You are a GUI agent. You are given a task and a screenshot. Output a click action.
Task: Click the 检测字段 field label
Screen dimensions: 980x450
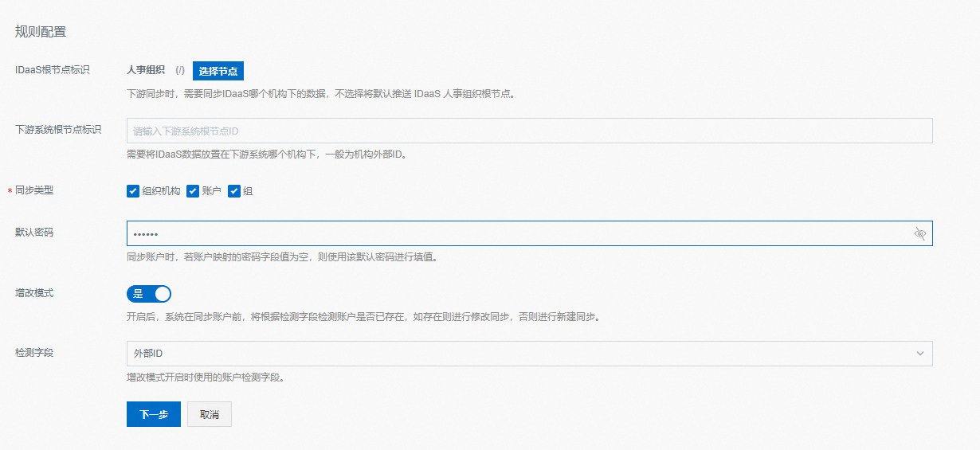(34, 352)
